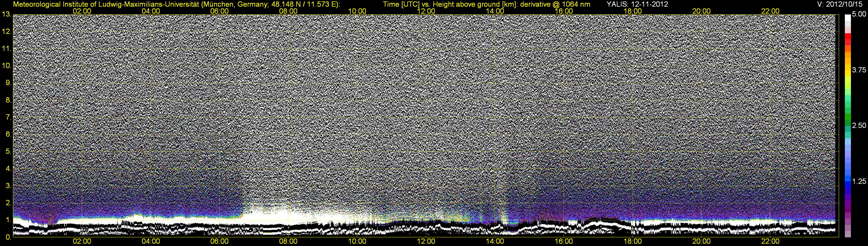Select the 18:00 label on the top time axis
The height and width of the screenshot is (246, 868).
(x=632, y=11)
